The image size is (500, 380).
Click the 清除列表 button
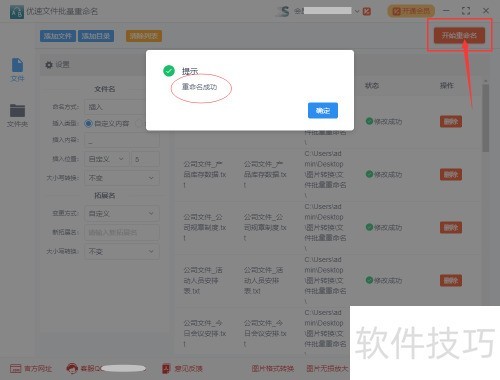coord(144,36)
